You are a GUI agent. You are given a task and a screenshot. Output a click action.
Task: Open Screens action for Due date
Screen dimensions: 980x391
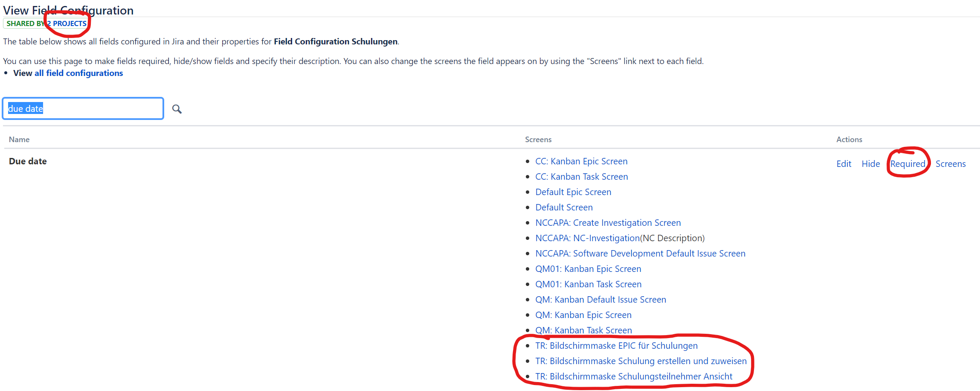[x=951, y=164]
